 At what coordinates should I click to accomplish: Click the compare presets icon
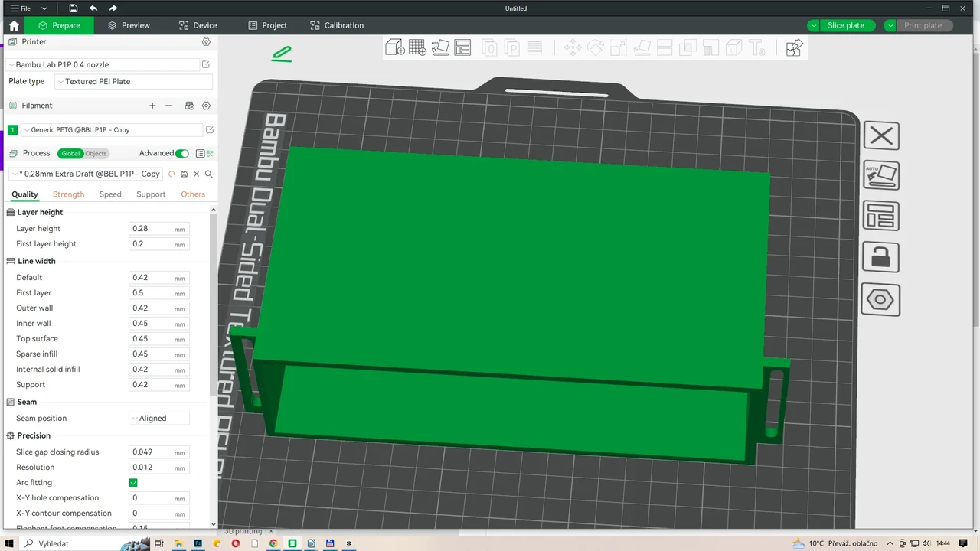pyautogui.click(x=210, y=153)
